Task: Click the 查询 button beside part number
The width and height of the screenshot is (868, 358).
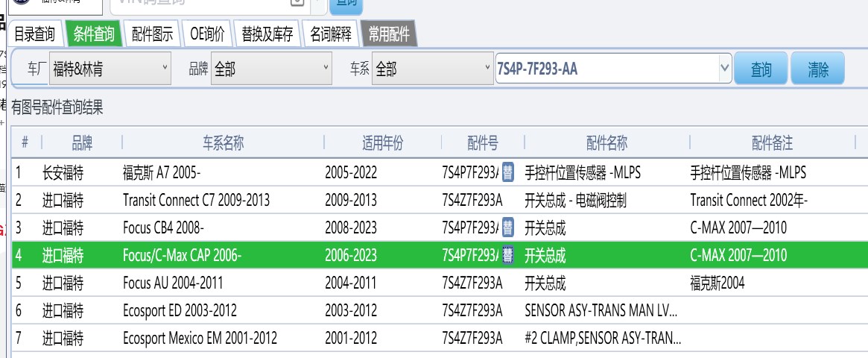Action: click(761, 69)
